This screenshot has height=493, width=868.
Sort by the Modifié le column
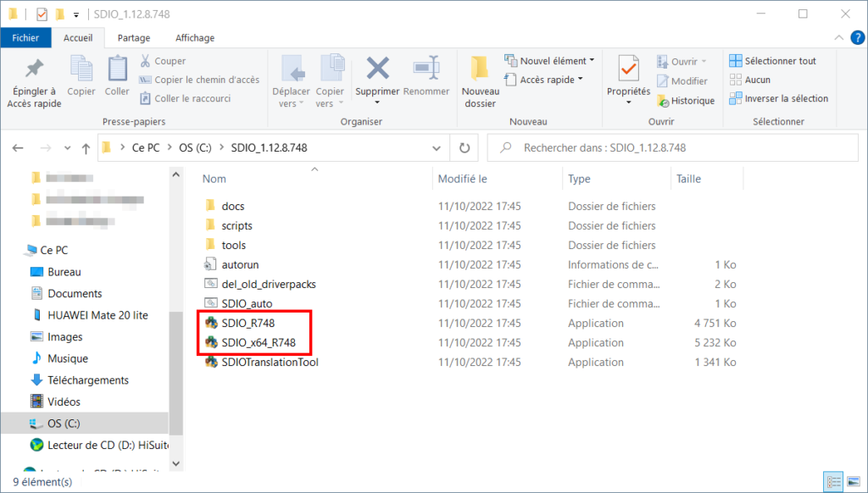(x=462, y=179)
